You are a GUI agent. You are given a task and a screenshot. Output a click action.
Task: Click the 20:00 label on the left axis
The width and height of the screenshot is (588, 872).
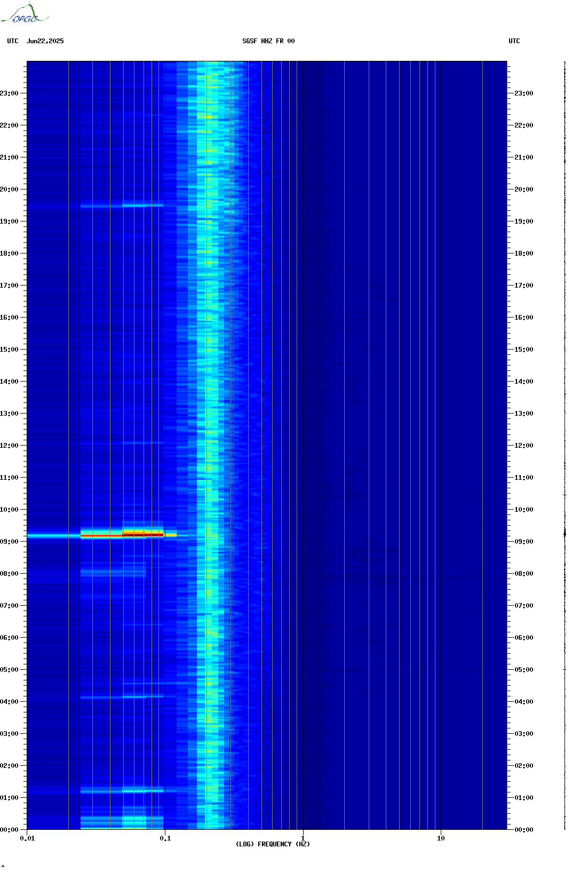9,189
